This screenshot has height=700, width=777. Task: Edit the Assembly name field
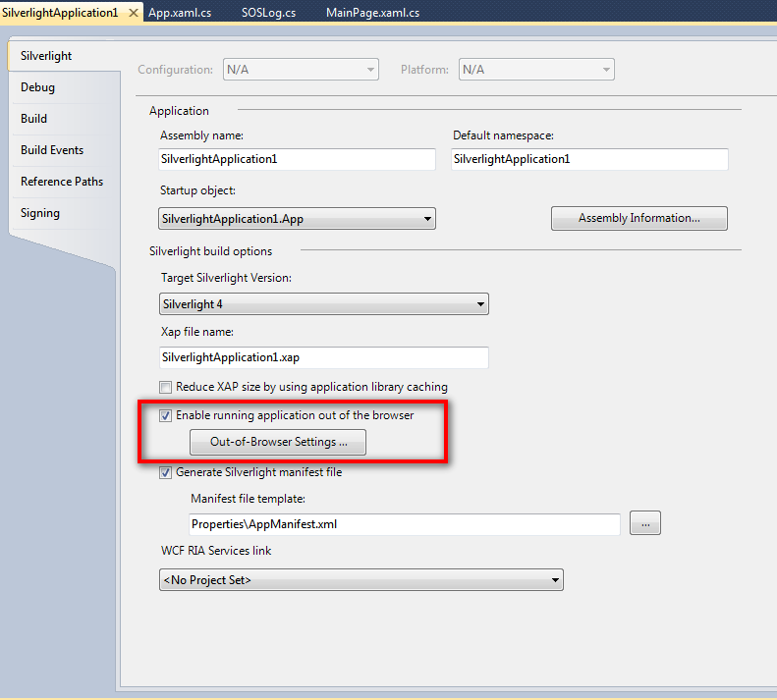point(297,159)
